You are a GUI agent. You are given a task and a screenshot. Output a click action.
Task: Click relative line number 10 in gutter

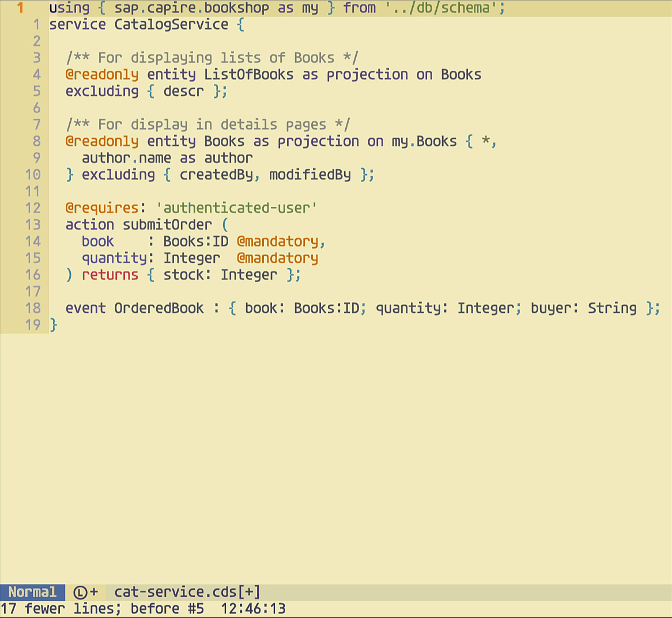pos(33,175)
